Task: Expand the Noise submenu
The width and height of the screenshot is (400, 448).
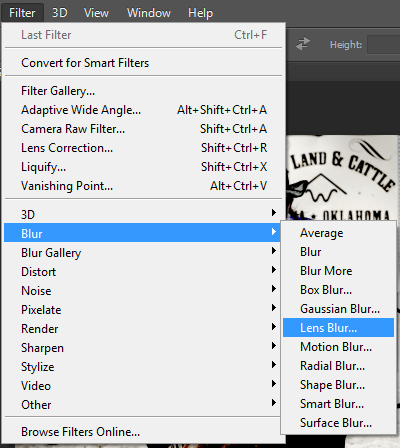Action: [x=143, y=291]
